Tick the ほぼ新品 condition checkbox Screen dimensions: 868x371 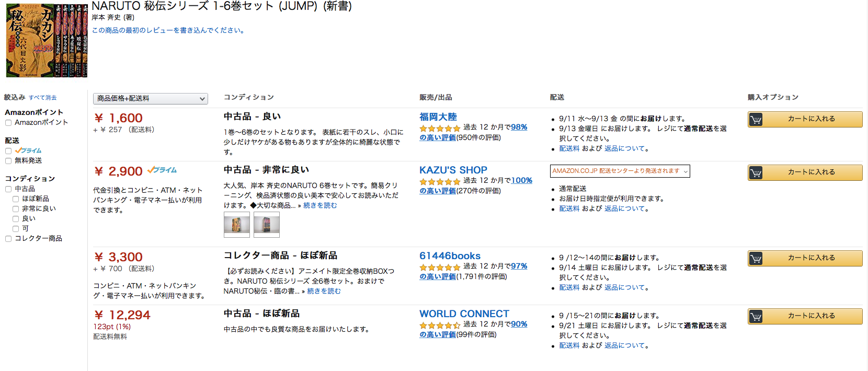click(16, 199)
